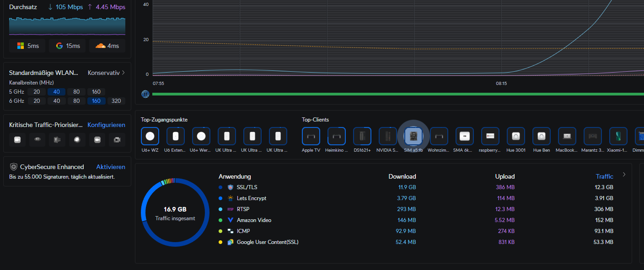This screenshot has width=644, height=270.
Task: Click the ICMP application icon
Action: tap(231, 231)
